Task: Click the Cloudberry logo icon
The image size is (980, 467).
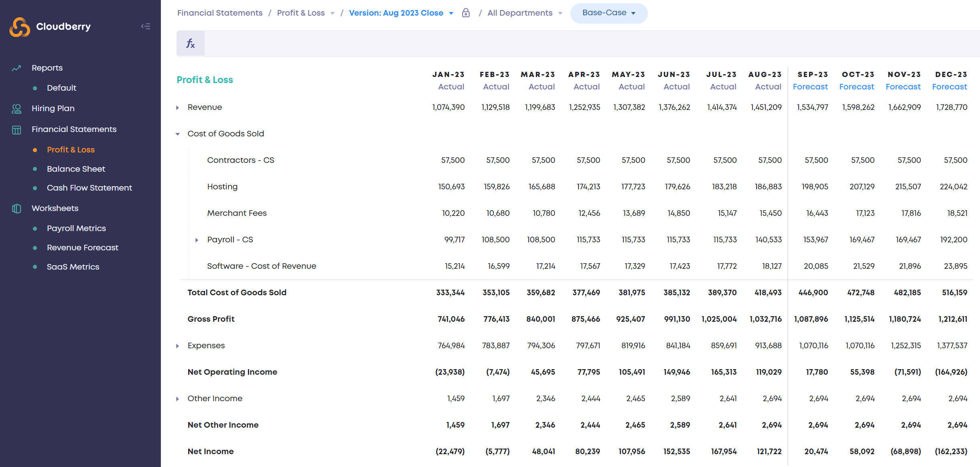Action: [x=20, y=27]
